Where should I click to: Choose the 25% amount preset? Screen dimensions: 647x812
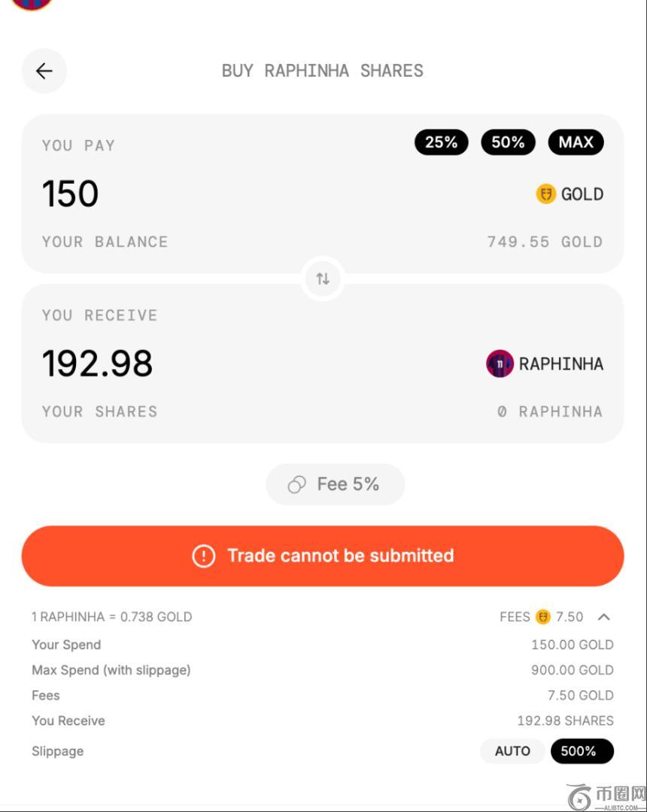point(441,142)
